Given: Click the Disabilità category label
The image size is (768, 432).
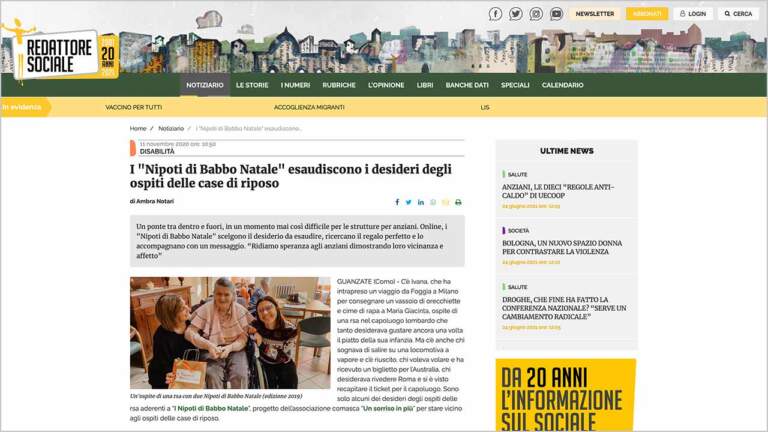Looking at the screenshot, I should [x=157, y=152].
